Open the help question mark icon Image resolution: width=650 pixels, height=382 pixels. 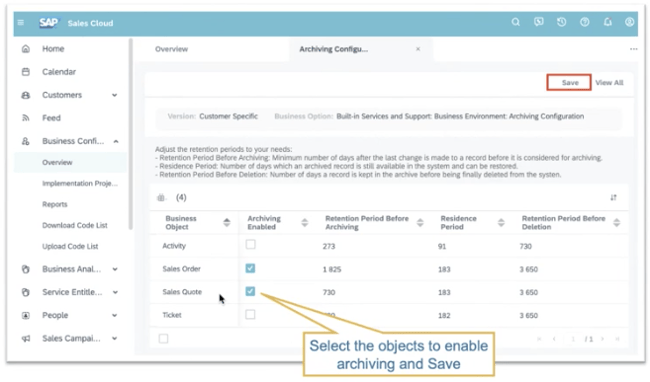coord(585,22)
